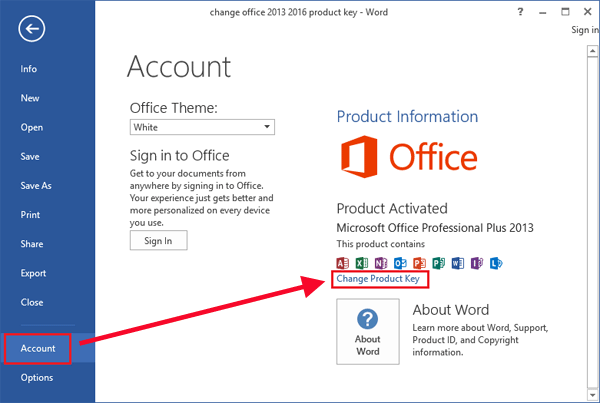This screenshot has height=403, width=600.
Task: Click 'Microsoft Office Professional Plus 2013' text
Action: click(x=435, y=228)
